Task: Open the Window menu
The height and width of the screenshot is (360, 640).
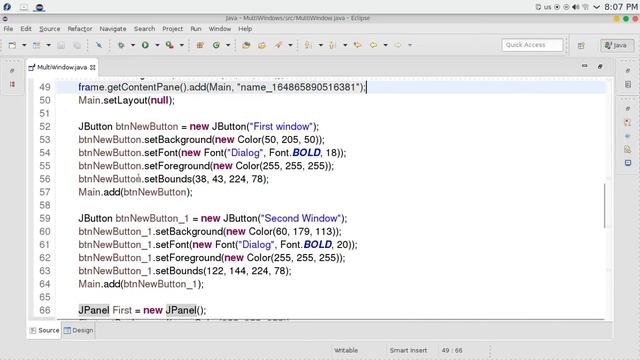Action: point(220,29)
